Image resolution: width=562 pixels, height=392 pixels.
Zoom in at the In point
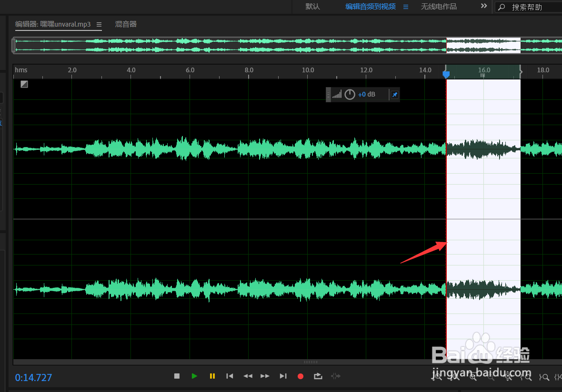526,377
